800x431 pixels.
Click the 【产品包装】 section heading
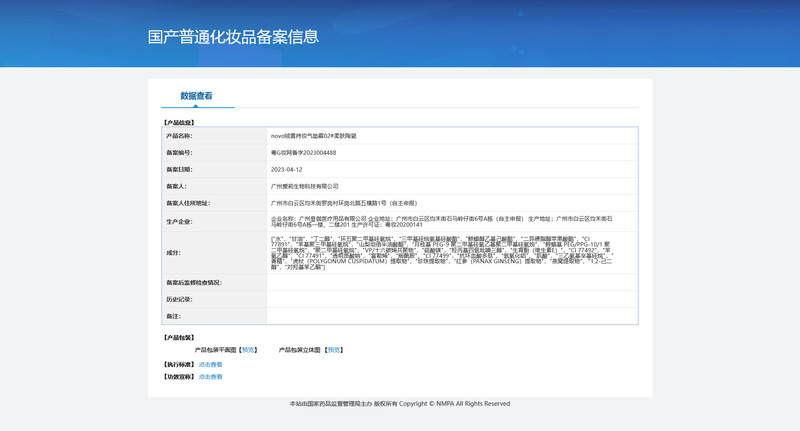coord(179,338)
